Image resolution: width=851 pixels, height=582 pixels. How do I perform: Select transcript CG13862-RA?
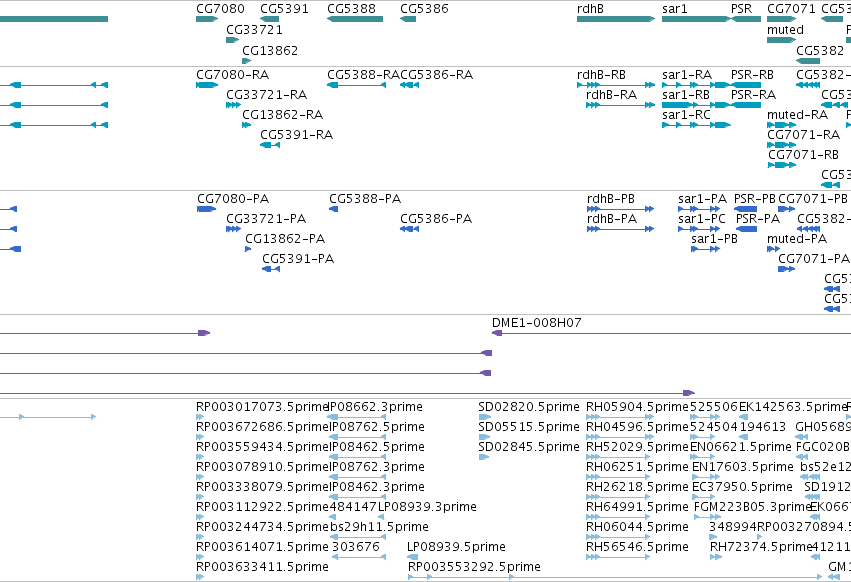[282, 115]
